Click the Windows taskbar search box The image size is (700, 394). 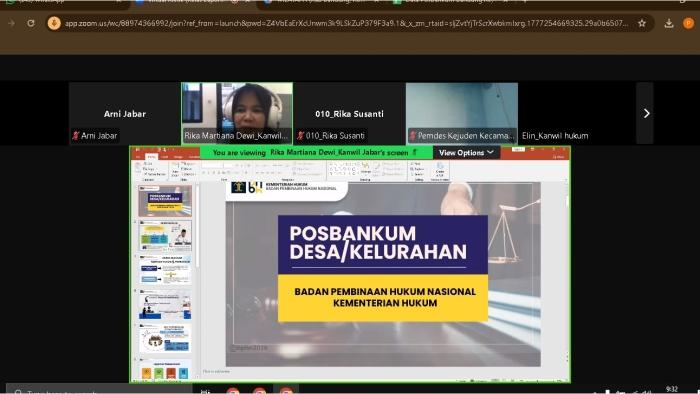click(x=99, y=390)
